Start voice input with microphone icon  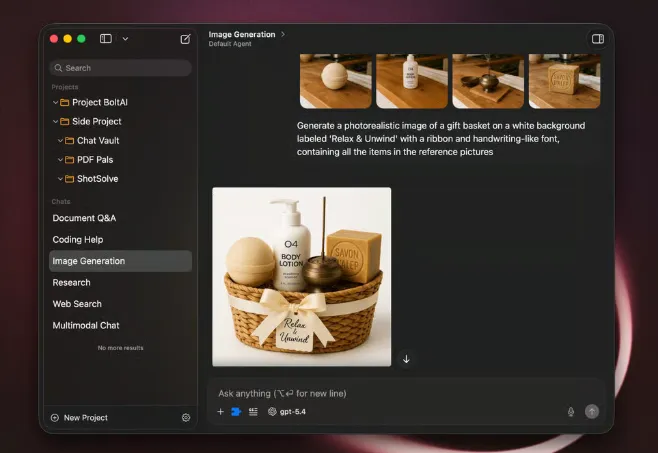coord(571,412)
